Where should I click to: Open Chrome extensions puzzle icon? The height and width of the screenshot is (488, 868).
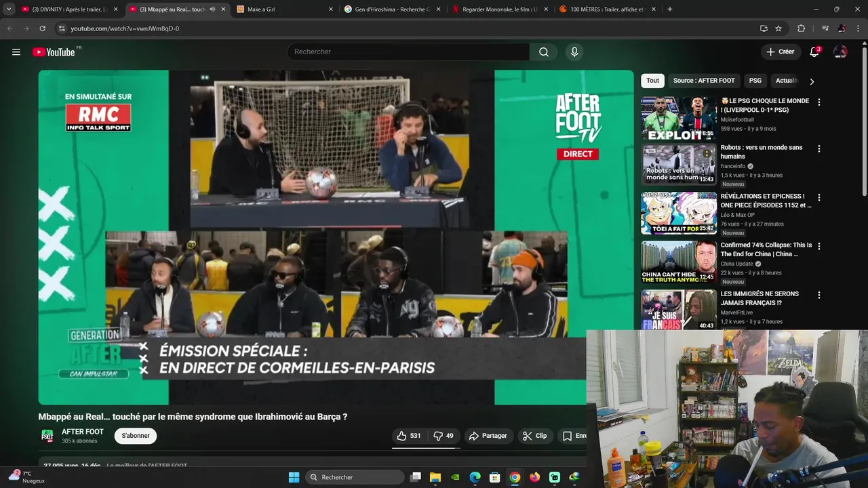pos(801,28)
